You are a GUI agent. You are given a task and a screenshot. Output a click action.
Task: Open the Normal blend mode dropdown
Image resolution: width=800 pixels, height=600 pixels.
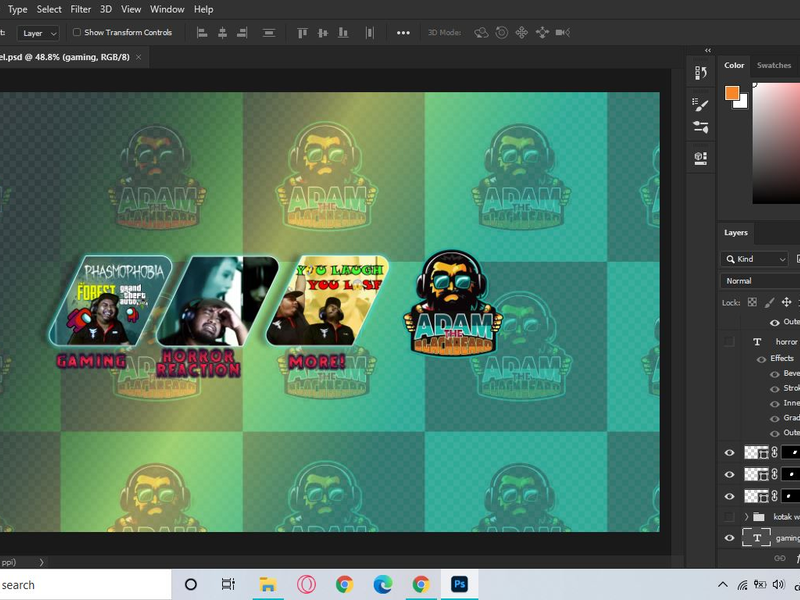click(758, 281)
